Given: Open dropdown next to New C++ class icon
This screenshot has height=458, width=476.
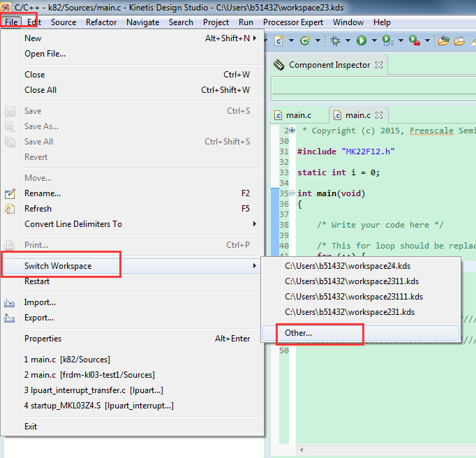Looking at the screenshot, I should tap(318, 40).
